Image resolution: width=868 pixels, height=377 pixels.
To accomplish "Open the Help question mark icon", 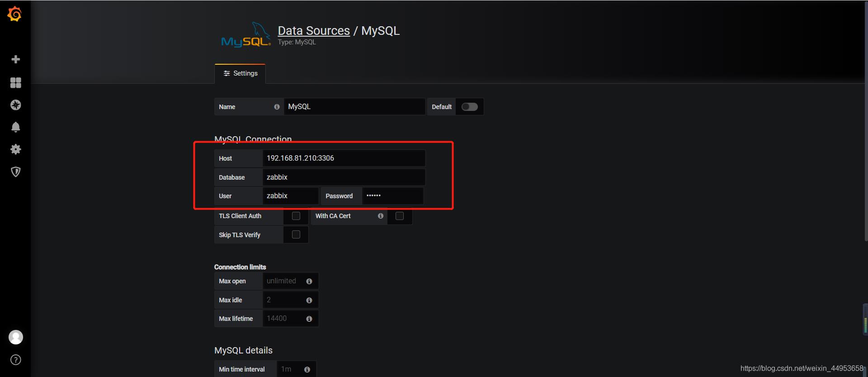I will pyautogui.click(x=16, y=360).
